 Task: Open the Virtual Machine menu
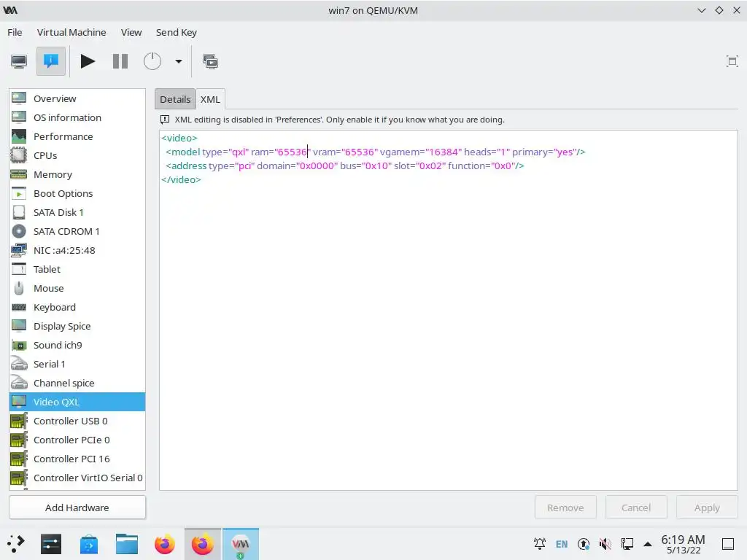[x=71, y=32]
